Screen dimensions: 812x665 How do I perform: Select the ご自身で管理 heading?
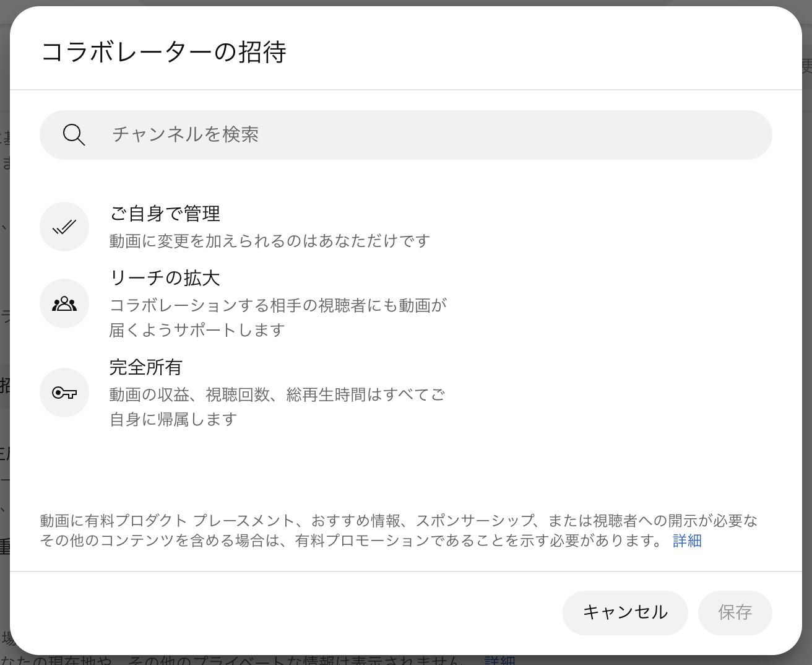pos(165,214)
